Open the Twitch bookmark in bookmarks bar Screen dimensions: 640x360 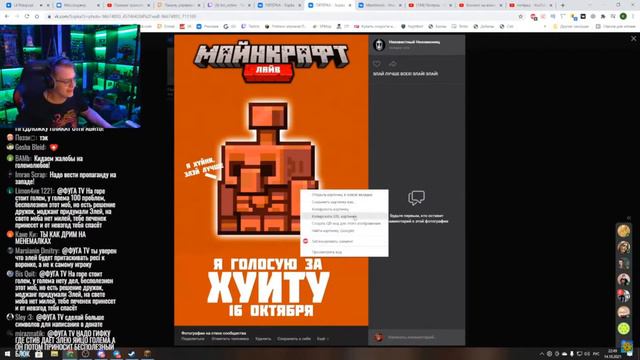coord(250,26)
